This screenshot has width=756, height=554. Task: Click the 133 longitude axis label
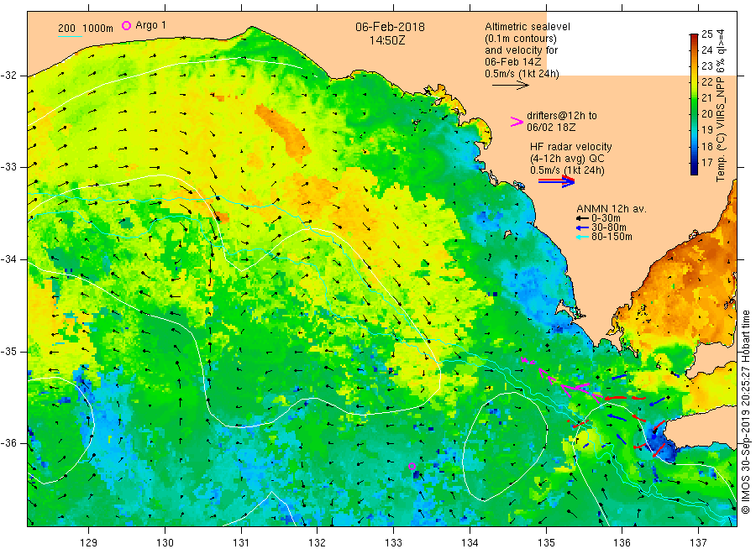tap(393, 543)
